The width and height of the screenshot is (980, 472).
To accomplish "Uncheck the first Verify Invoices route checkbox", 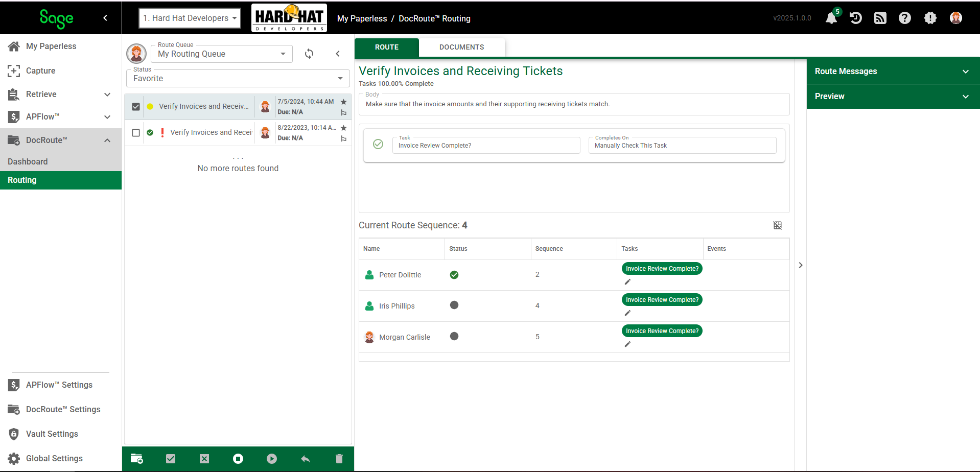I will coord(136,107).
